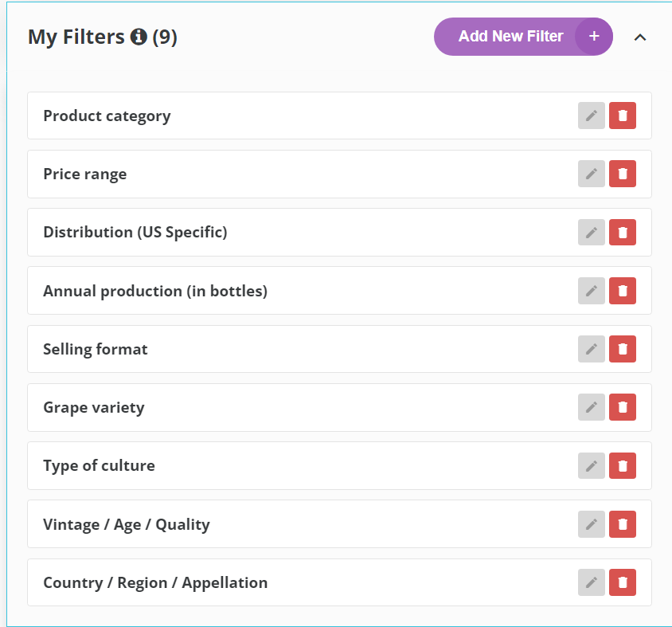The width and height of the screenshot is (672, 627).
Task: Edit the Product category filter
Action: (x=591, y=116)
